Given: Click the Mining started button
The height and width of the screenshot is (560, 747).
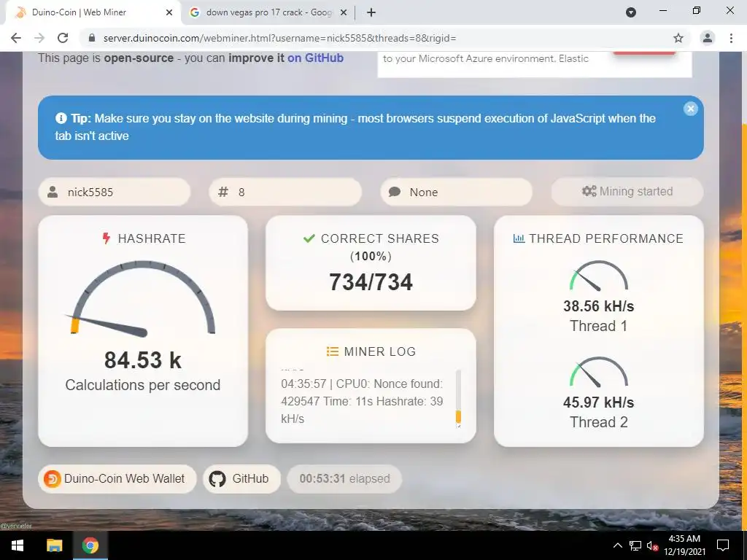Looking at the screenshot, I should pyautogui.click(x=627, y=192).
